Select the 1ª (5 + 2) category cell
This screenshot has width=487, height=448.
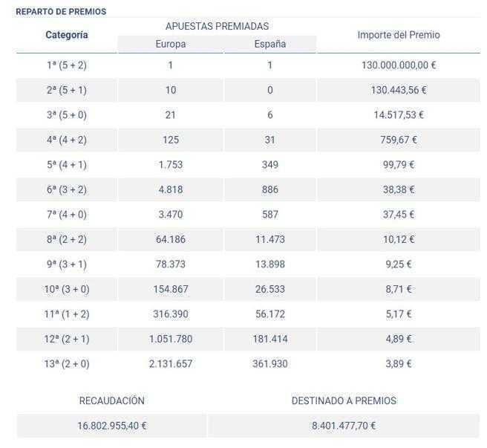click(x=67, y=65)
